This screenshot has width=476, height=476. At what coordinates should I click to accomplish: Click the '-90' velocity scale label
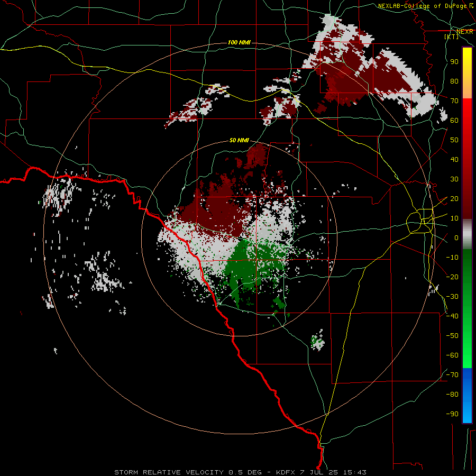(x=452, y=414)
